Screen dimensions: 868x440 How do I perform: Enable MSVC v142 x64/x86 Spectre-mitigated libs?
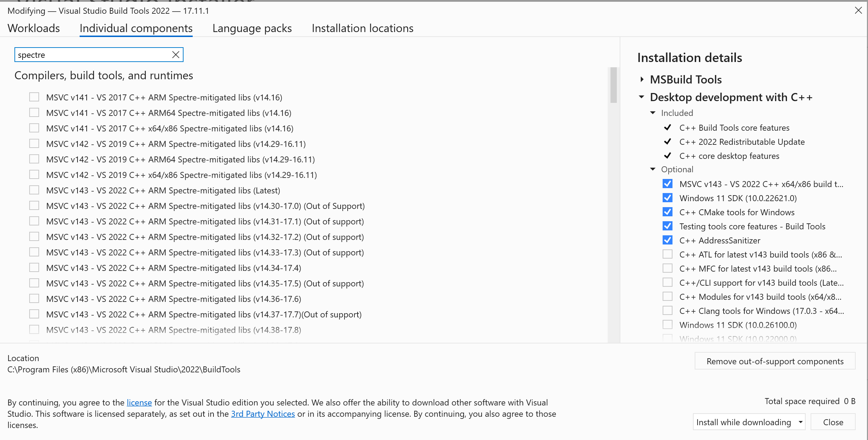34,175
